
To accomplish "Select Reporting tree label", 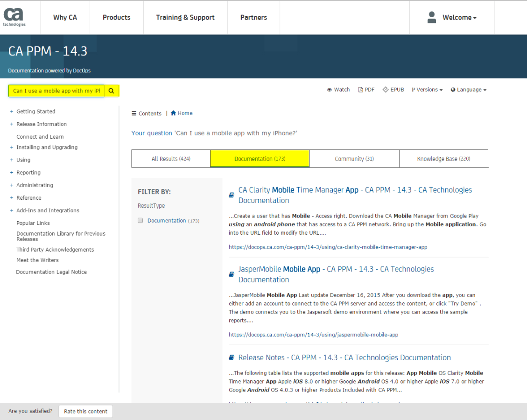I will (x=28, y=172).
